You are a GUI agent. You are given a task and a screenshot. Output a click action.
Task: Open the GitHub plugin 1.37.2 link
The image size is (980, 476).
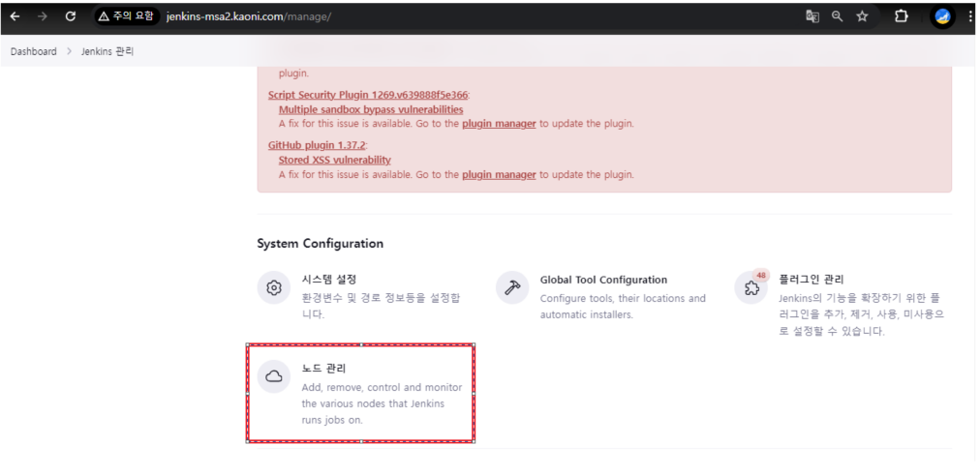(317, 145)
